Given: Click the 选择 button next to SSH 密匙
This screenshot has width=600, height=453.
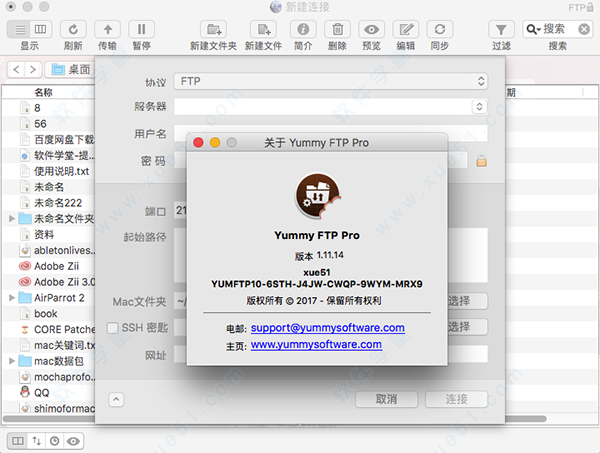Looking at the screenshot, I should pyautogui.click(x=468, y=327).
